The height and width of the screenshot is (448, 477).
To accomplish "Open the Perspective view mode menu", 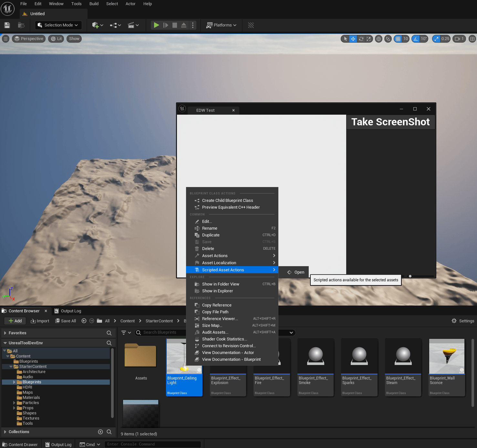I will coord(29,39).
